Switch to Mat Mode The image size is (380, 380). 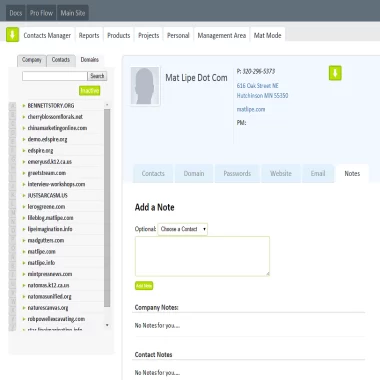(267, 35)
